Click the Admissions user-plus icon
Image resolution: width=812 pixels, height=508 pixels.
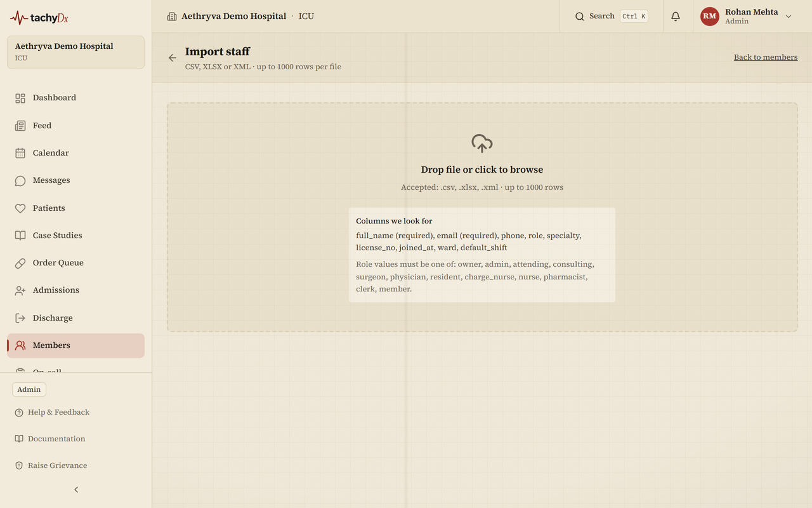pos(20,290)
